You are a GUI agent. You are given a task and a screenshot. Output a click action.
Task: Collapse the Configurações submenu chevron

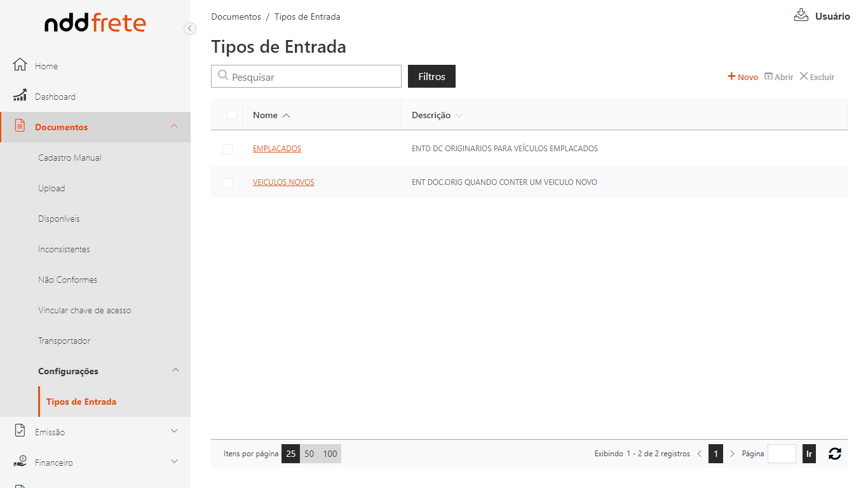click(176, 370)
